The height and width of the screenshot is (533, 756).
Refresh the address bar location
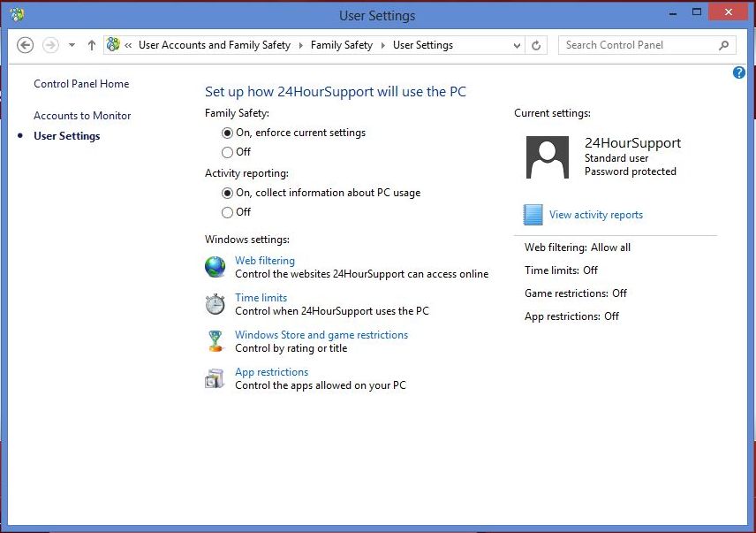[x=536, y=45]
